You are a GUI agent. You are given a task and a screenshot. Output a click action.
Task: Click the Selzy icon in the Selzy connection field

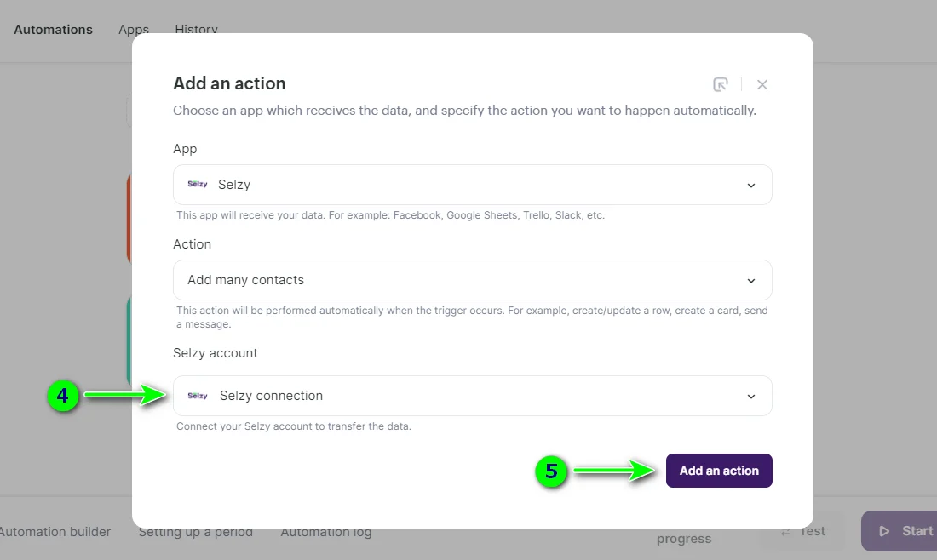tap(198, 395)
